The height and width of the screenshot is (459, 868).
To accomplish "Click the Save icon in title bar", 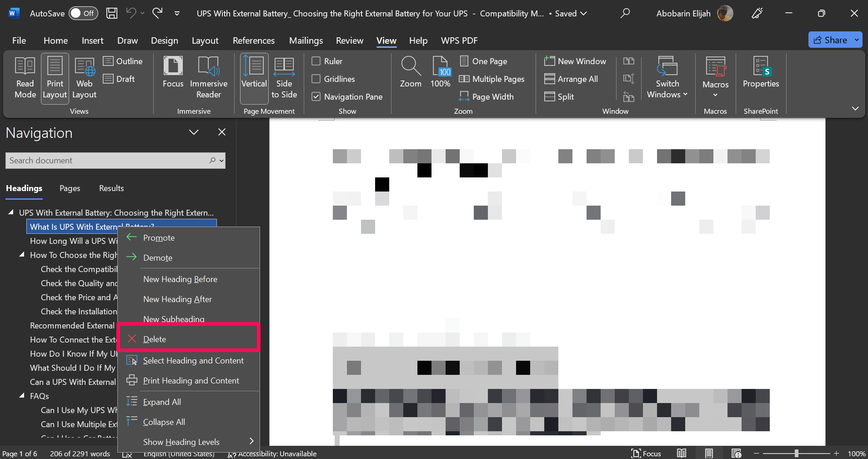I will pyautogui.click(x=111, y=13).
